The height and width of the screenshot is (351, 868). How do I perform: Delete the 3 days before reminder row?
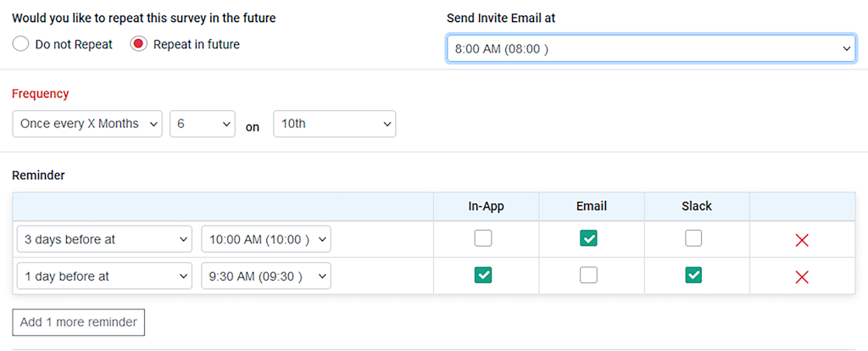802,240
